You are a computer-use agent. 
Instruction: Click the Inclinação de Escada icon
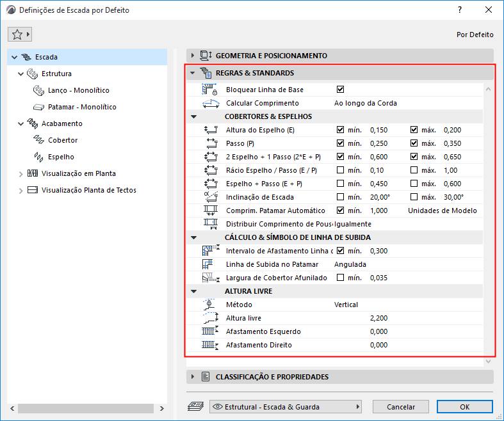tap(211, 196)
